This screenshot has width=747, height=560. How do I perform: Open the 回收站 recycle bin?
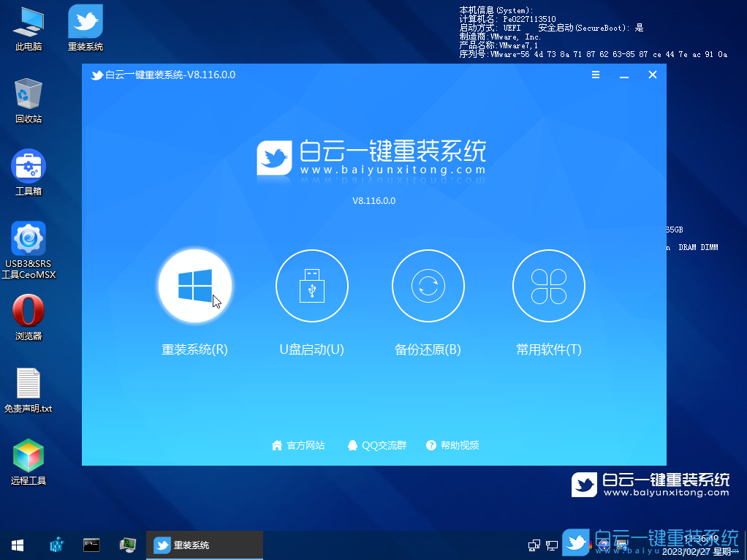[27, 97]
